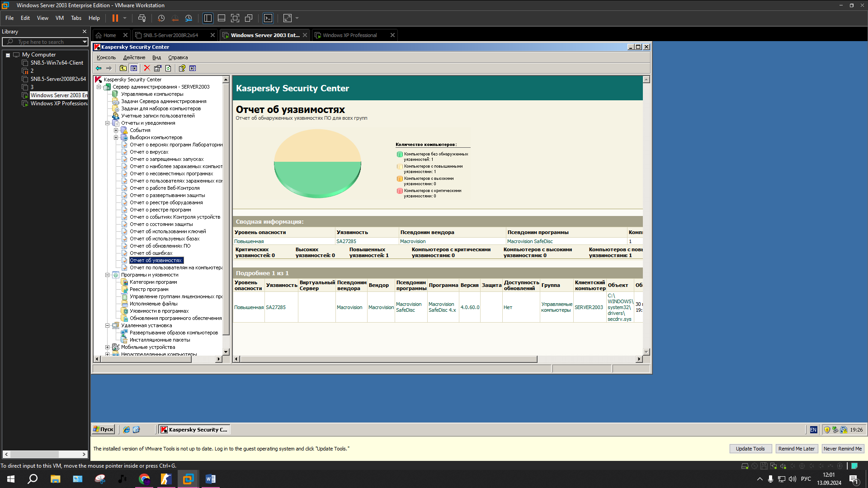Screen dimensions: 868x488
Task: Open Properties via the toolbar icon
Action: 157,68
